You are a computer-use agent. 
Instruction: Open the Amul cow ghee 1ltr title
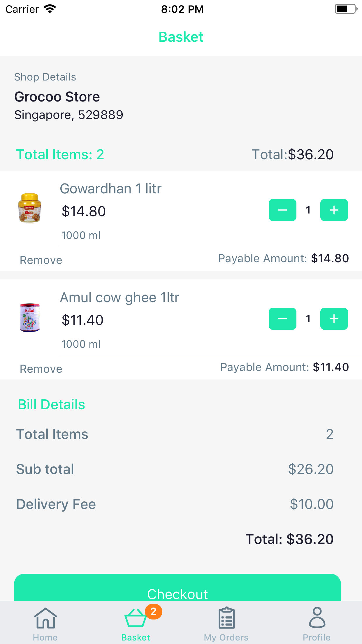click(120, 297)
